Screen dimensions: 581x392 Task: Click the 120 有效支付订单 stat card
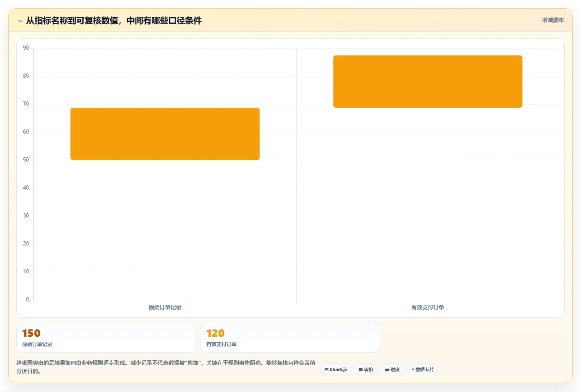[x=290, y=337]
